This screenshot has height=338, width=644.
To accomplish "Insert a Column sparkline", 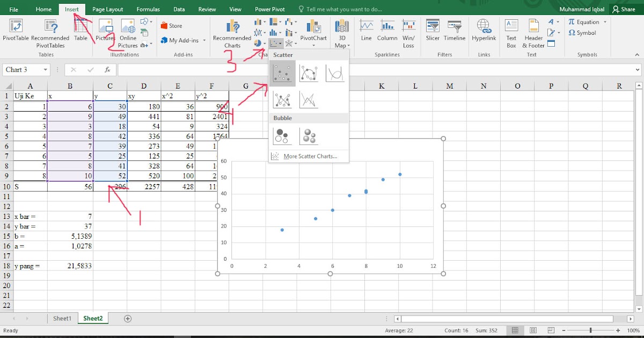I will click(387, 30).
